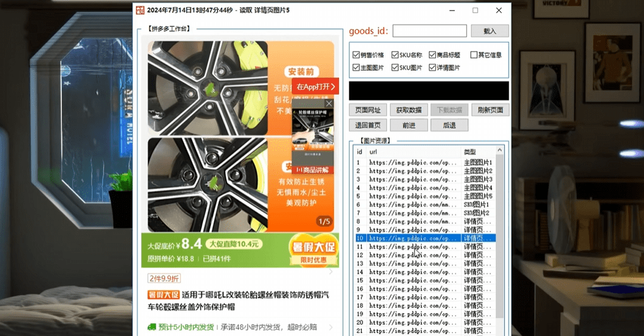Viewport: 644px width, 336px height.
Task: Click the 页面网址 button
Action: coord(368,110)
